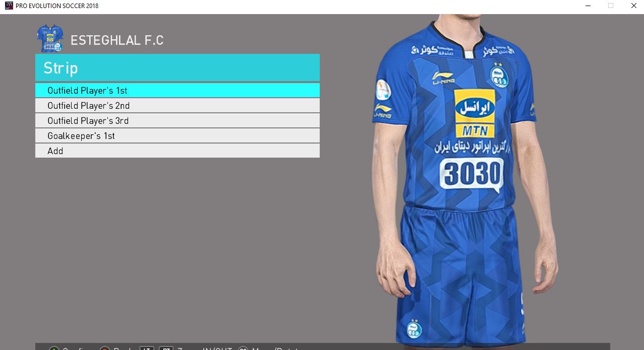Open Outfield Player's 3rd strip
The width and height of the screenshot is (644, 350).
[x=177, y=121]
